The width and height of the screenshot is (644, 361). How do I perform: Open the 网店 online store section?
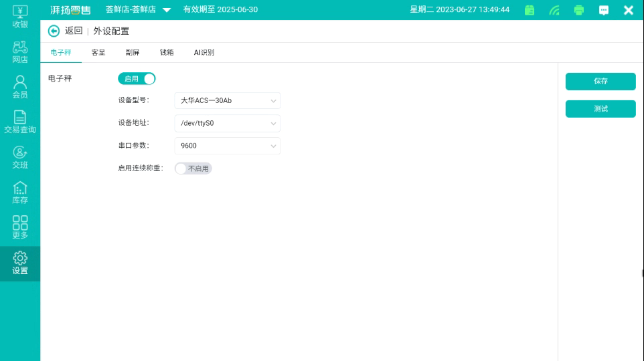[20, 51]
